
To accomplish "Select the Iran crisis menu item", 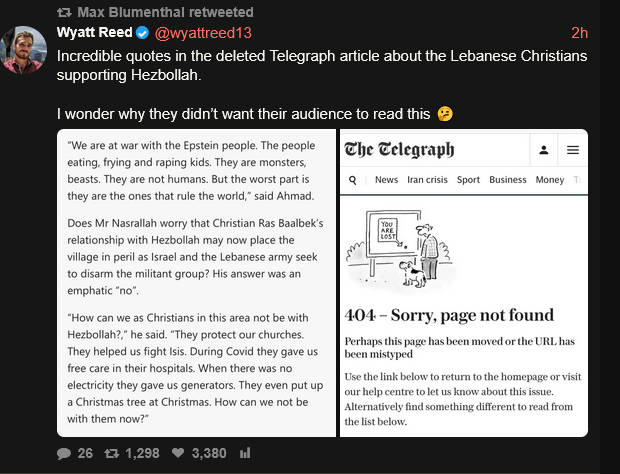I will (x=427, y=179).
